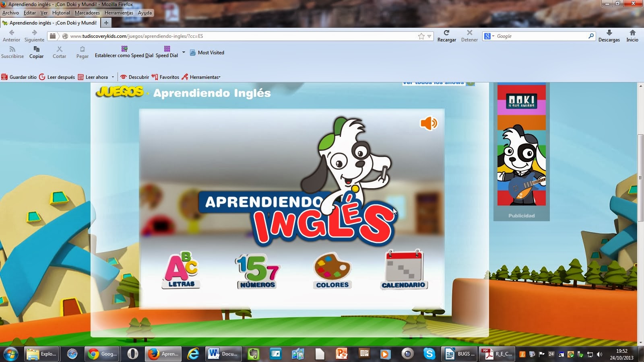644x362 pixels.
Task: Click the Pegar toolbar button
Action: [x=83, y=52]
